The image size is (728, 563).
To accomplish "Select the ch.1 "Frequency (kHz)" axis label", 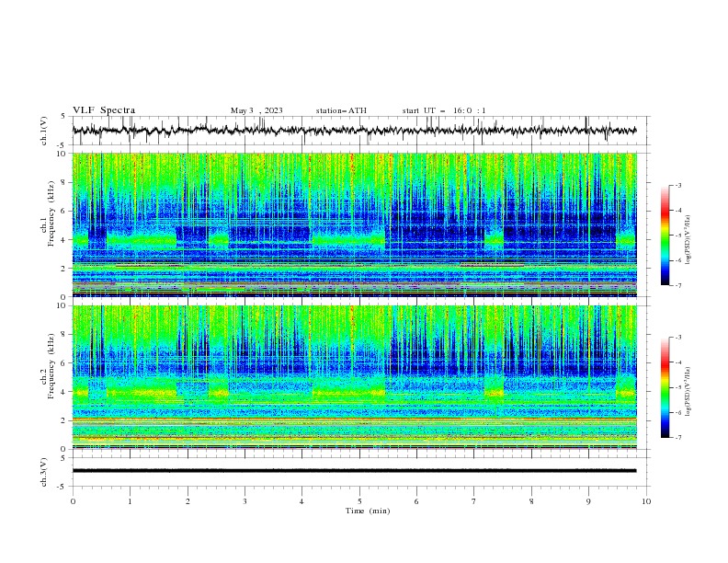I will 51,214.
